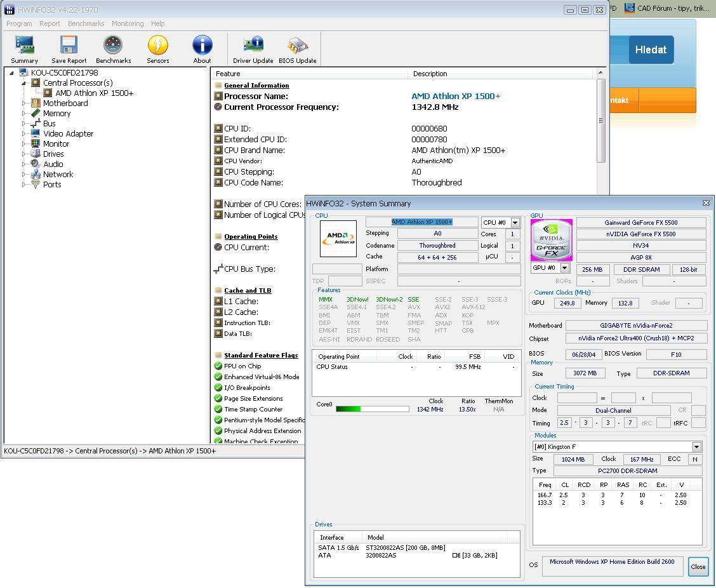
Task: Click the Microsoft Windows XP Home Edition field
Action: point(612,566)
